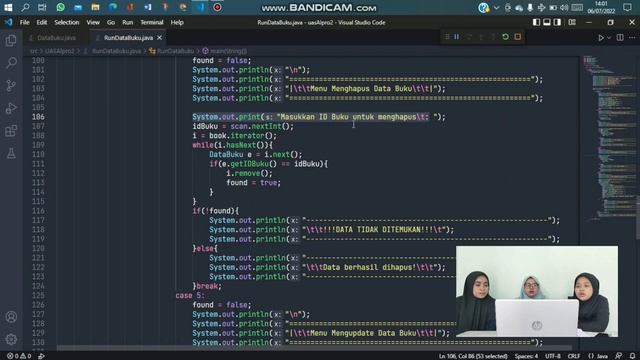Open the system volume control

tap(564, 7)
